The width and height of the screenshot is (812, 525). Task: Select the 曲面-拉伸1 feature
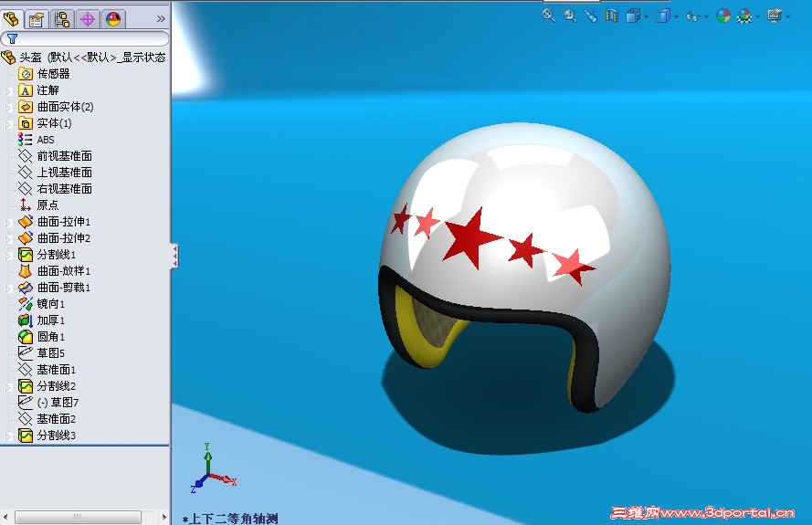pos(55,222)
